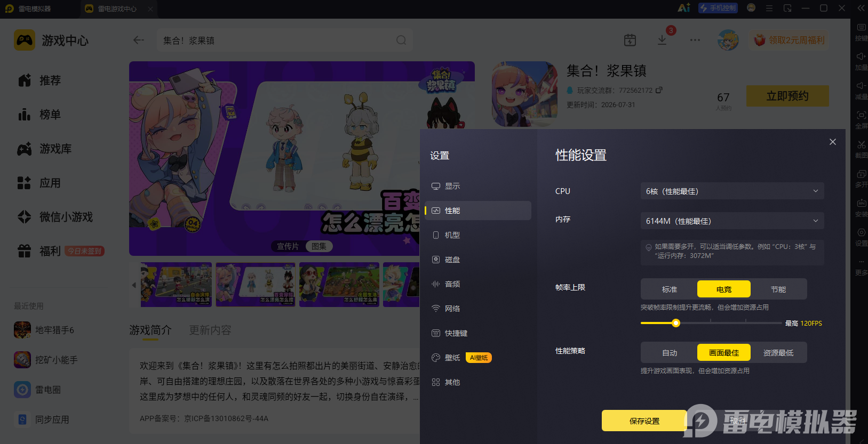Close the settings dialog
The width and height of the screenshot is (868, 444).
click(x=833, y=142)
